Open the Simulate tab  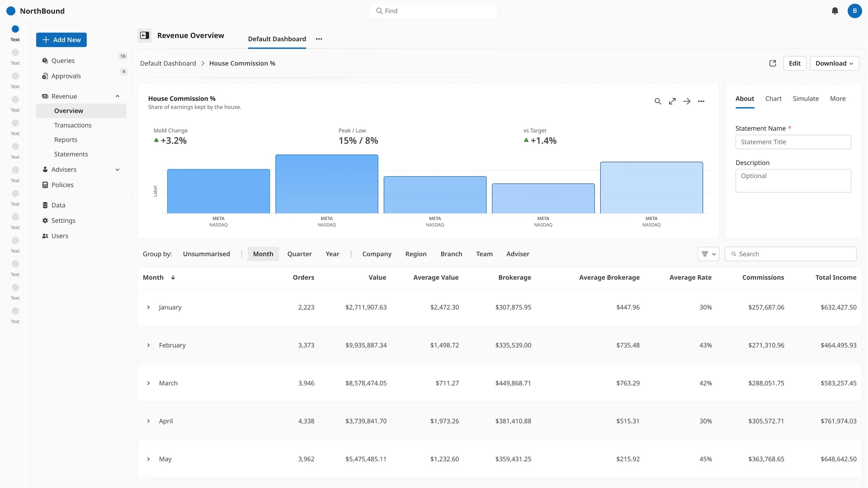806,99
